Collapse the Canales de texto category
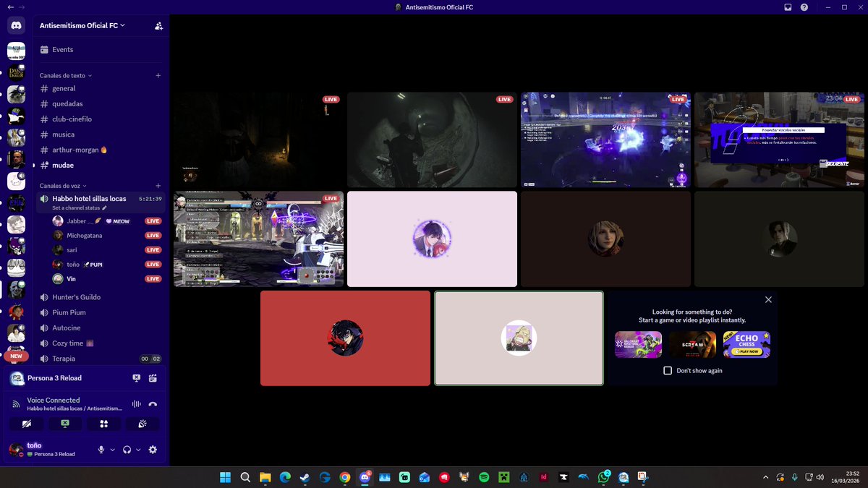This screenshot has width=868, height=488. (66, 75)
